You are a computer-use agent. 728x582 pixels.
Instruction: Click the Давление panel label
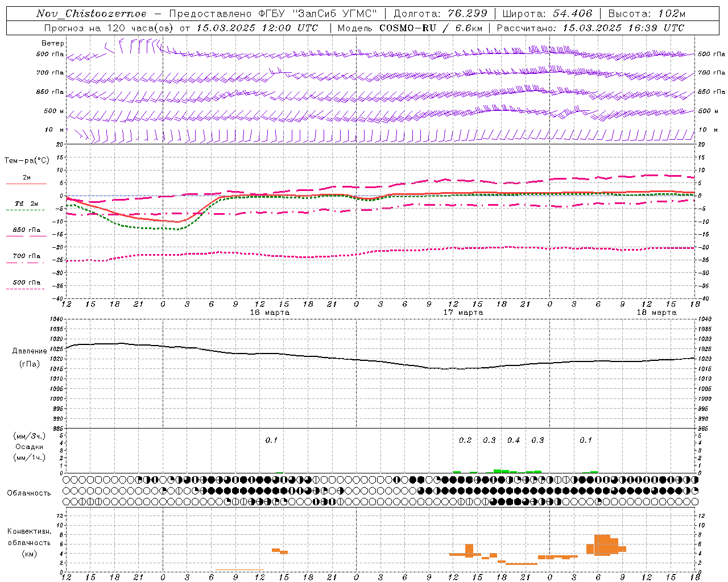pos(30,351)
